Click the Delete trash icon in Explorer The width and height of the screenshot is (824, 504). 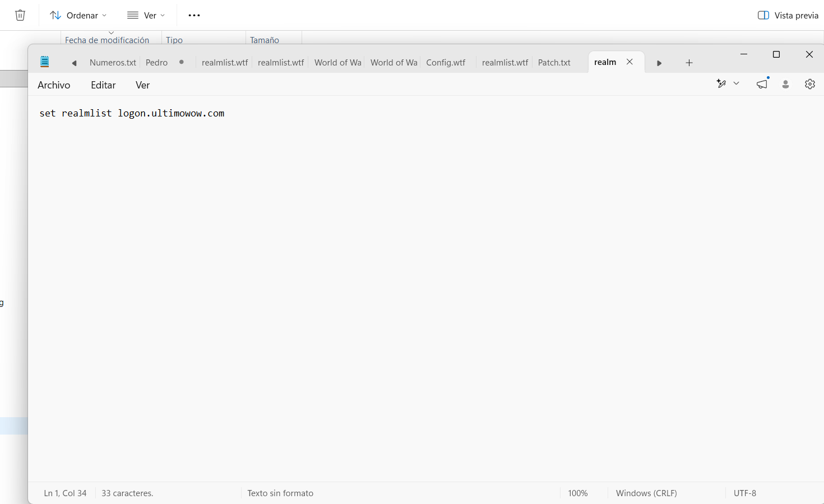click(x=20, y=15)
